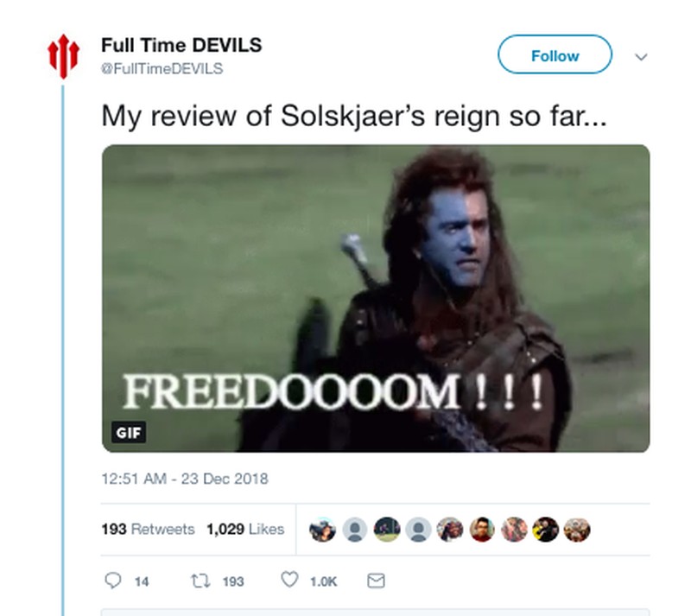Image resolution: width=691 pixels, height=616 pixels.
Task: Open the tweet options chevron dropdown
Action: click(641, 57)
